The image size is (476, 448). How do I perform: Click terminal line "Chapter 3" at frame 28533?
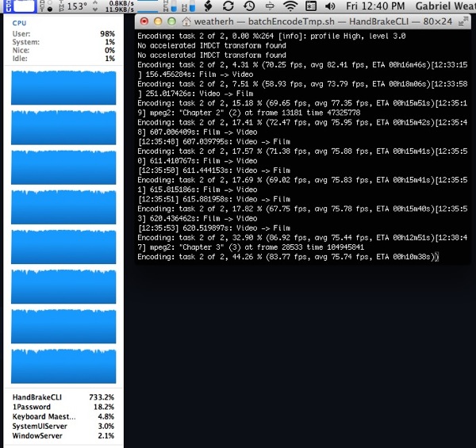pos(251,247)
